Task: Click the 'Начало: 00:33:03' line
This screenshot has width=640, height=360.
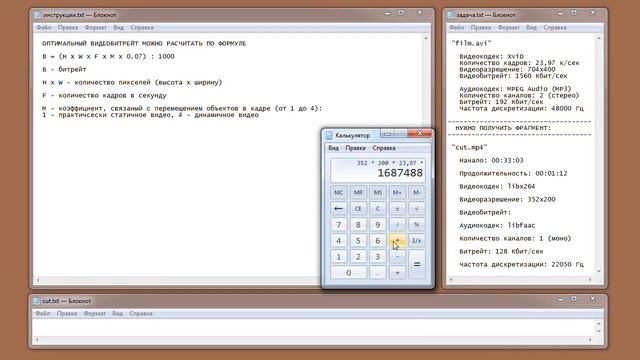Action: pos(491,160)
